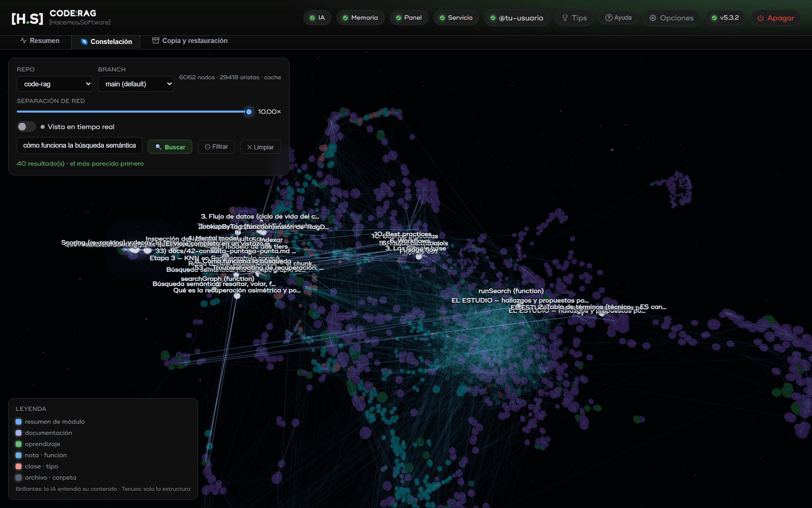The image size is (812, 508).
Task: Click the Apagar power icon
Action: (x=760, y=18)
